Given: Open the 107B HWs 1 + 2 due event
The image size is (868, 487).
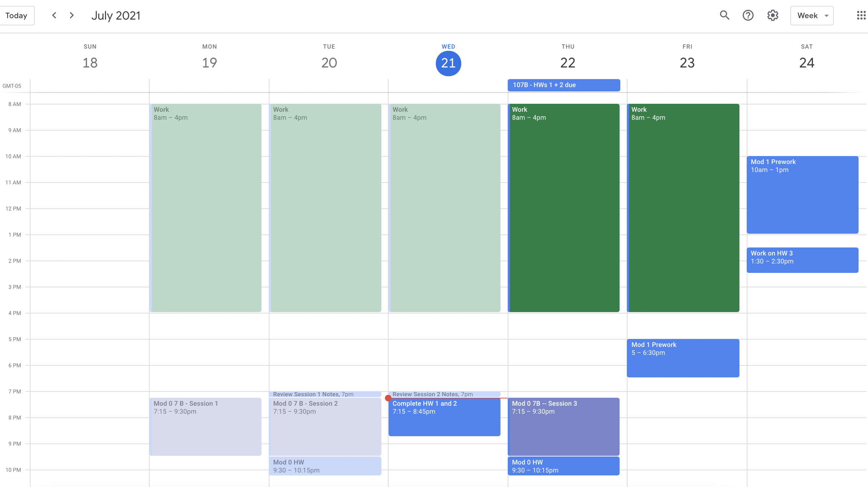Looking at the screenshot, I should point(564,85).
